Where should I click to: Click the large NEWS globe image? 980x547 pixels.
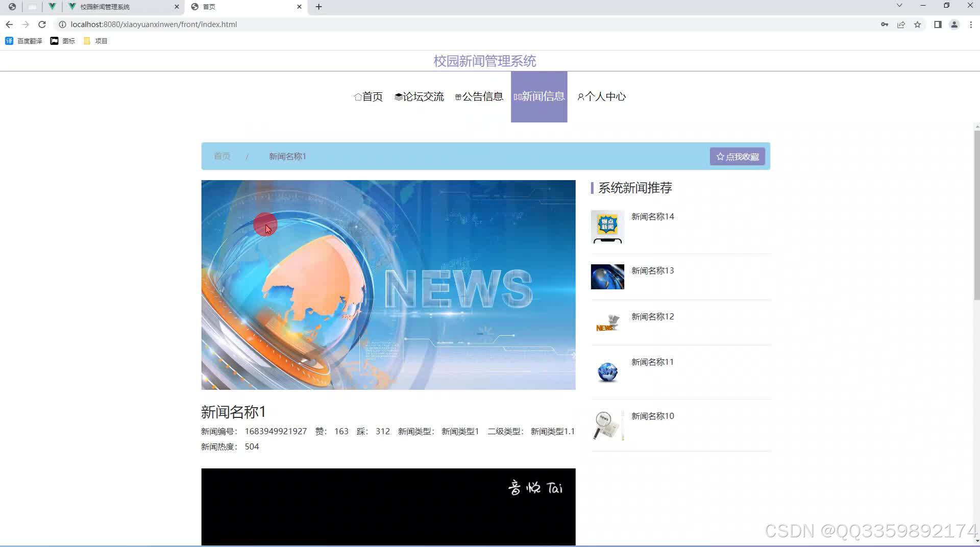point(388,285)
